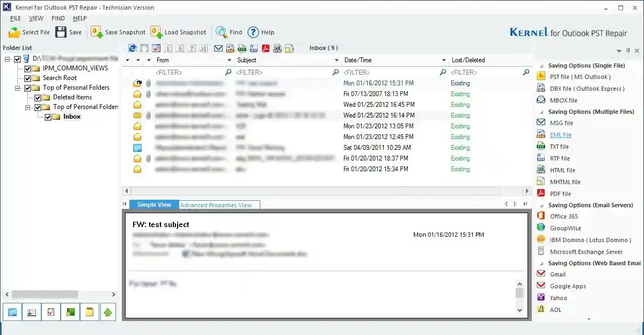Click the envelope MSG icon above list
Screen dimensions: 644x335
218,48
